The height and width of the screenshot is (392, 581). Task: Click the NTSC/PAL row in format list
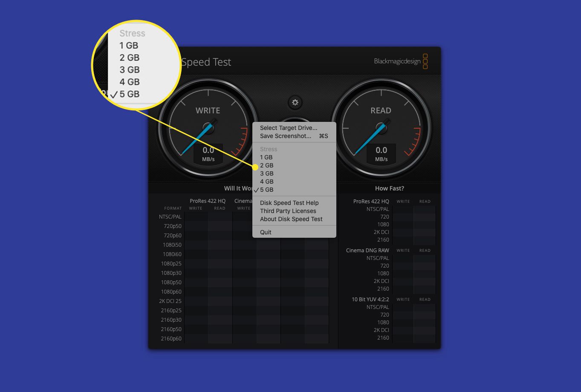170,216
